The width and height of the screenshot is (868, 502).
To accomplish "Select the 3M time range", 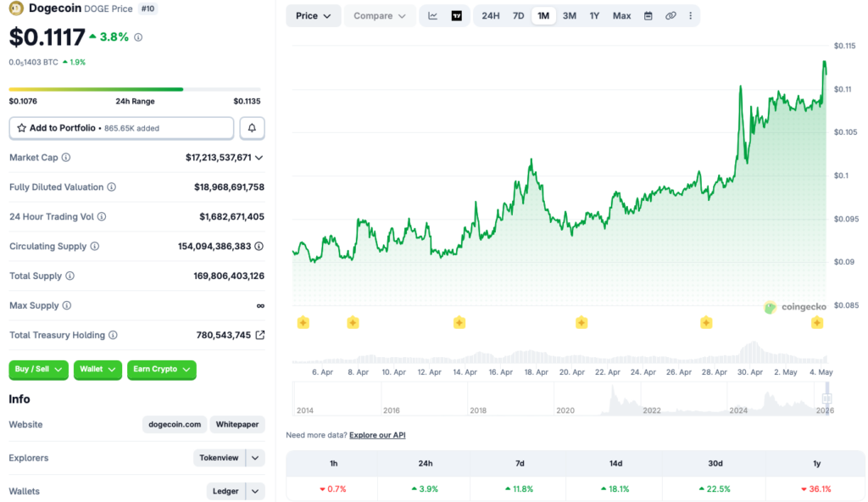I will pyautogui.click(x=570, y=16).
